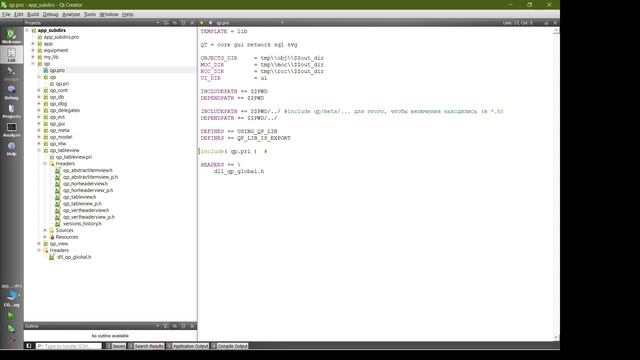This screenshot has height=360, width=640.
Task: Open the Debug menu
Action: click(51, 14)
